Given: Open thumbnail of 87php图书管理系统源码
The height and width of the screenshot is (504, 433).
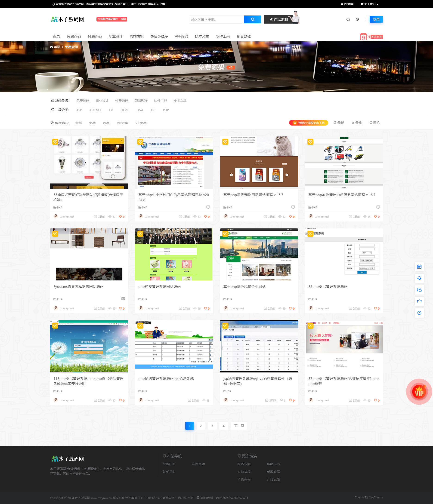Looking at the screenshot, I should point(344,346).
